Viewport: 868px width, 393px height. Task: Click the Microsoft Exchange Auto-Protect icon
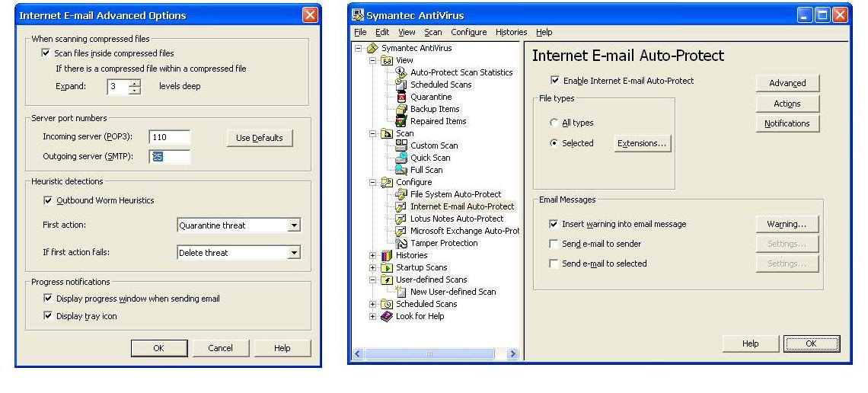(x=401, y=231)
